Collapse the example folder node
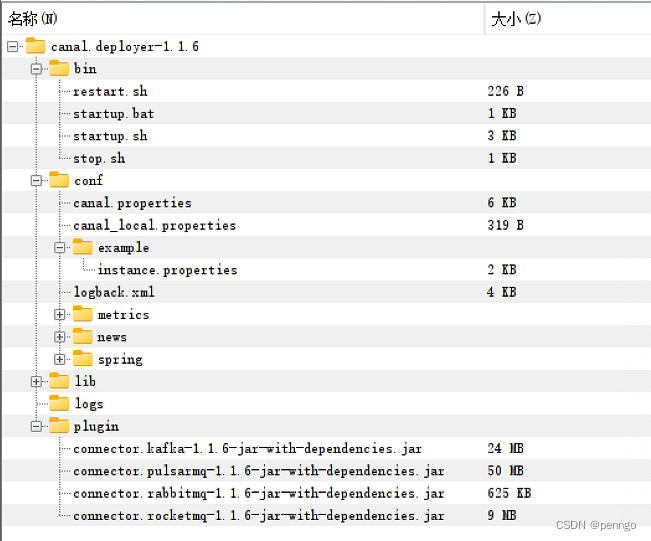The height and width of the screenshot is (541, 651). click(x=60, y=248)
